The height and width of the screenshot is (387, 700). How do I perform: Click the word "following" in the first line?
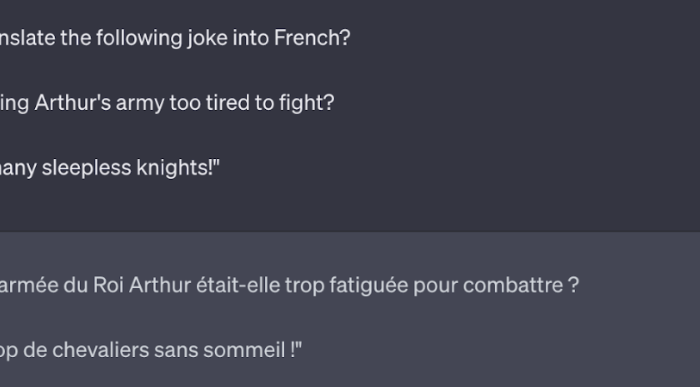(x=139, y=39)
